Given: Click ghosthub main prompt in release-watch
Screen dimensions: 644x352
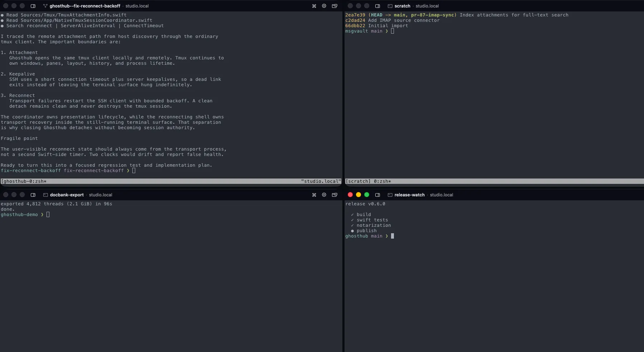Looking at the screenshot, I should 367,236.
